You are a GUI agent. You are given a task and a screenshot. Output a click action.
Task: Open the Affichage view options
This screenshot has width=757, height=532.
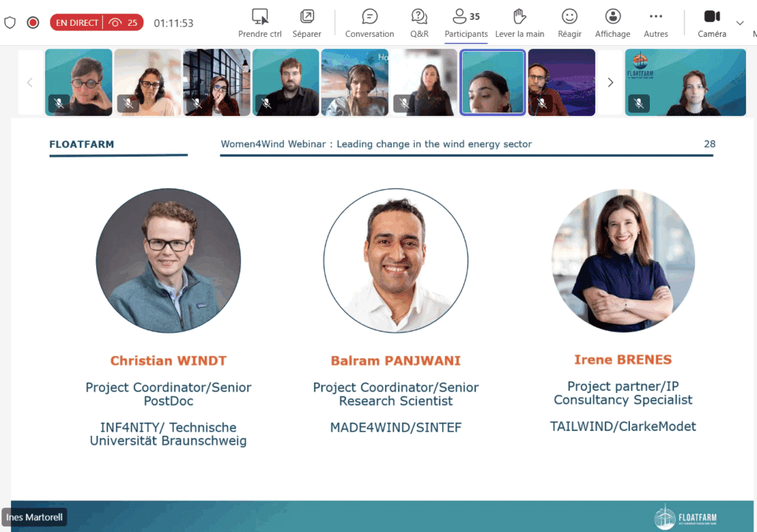tap(612, 23)
